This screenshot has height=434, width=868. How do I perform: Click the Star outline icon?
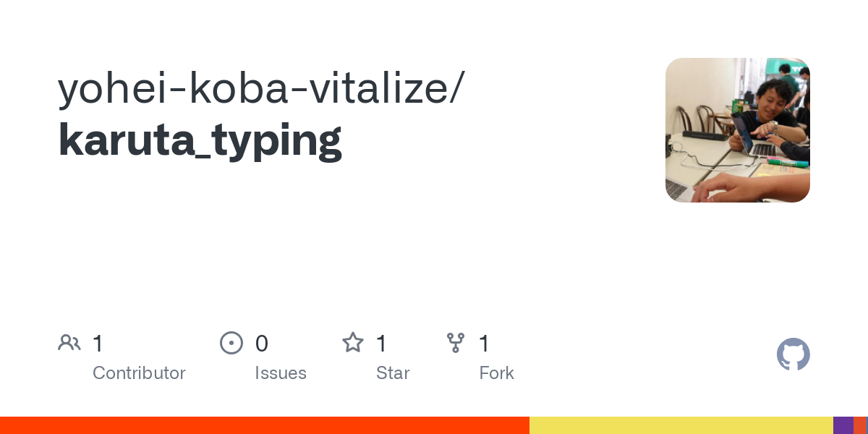[x=353, y=342]
